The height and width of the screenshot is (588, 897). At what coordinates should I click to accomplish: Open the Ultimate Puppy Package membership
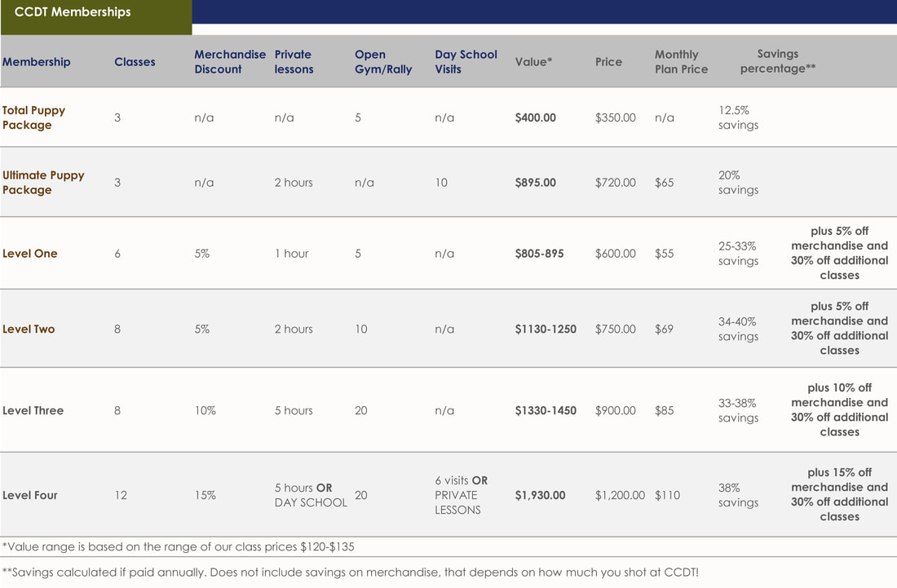[x=43, y=183]
